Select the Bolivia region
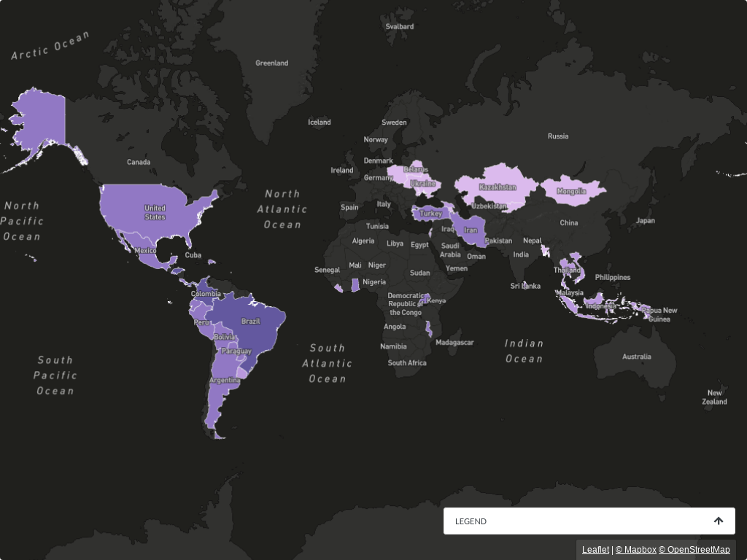Viewport: 747px width, 560px height. point(223,339)
